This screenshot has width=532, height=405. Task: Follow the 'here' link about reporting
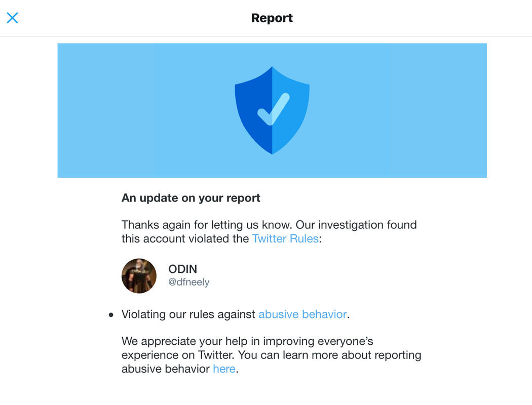(224, 369)
